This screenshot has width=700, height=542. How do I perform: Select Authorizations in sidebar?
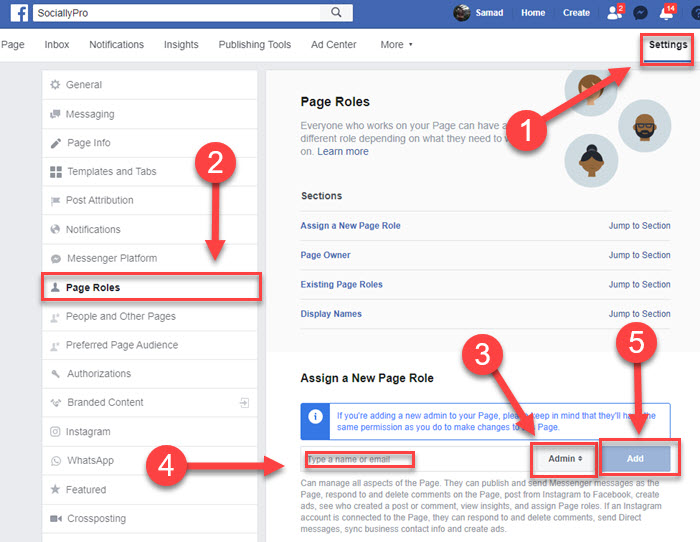150,374
